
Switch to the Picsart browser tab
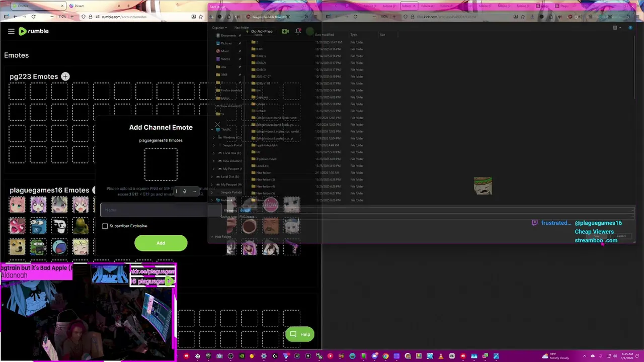[93, 6]
